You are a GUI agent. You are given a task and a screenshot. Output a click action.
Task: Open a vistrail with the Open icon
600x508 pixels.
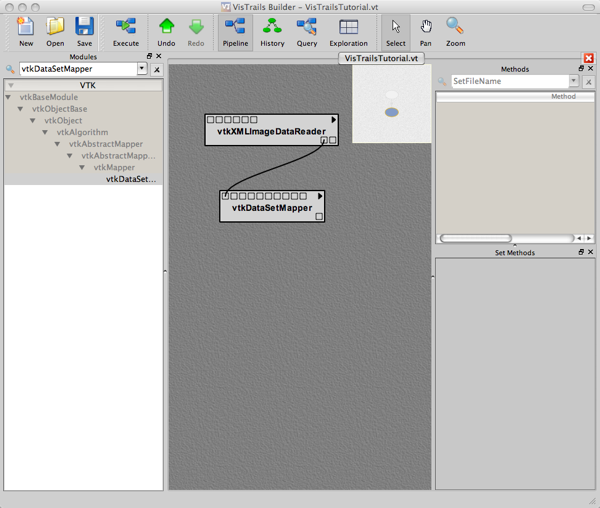pos(55,27)
